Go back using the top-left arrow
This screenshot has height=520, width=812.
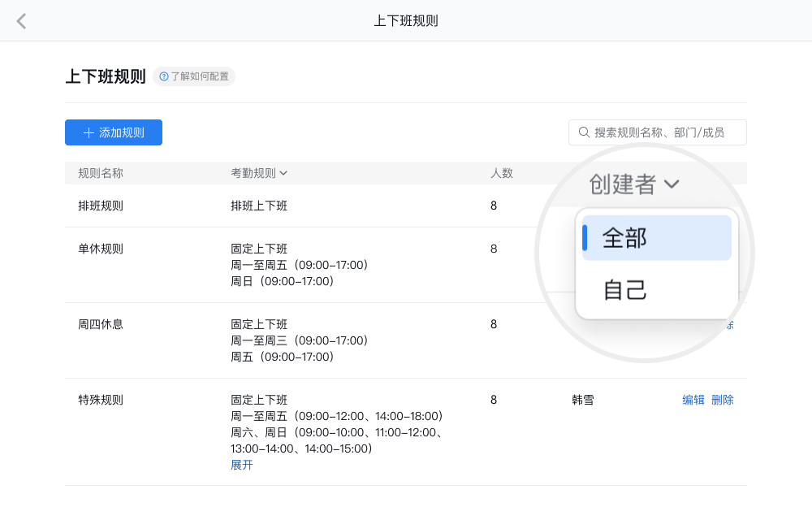[x=22, y=21]
